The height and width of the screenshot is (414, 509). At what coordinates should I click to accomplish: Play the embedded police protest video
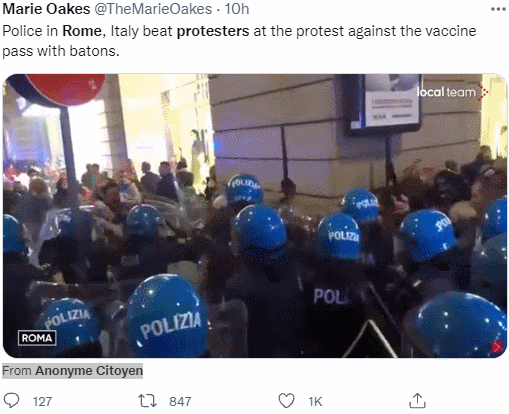coord(255,216)
